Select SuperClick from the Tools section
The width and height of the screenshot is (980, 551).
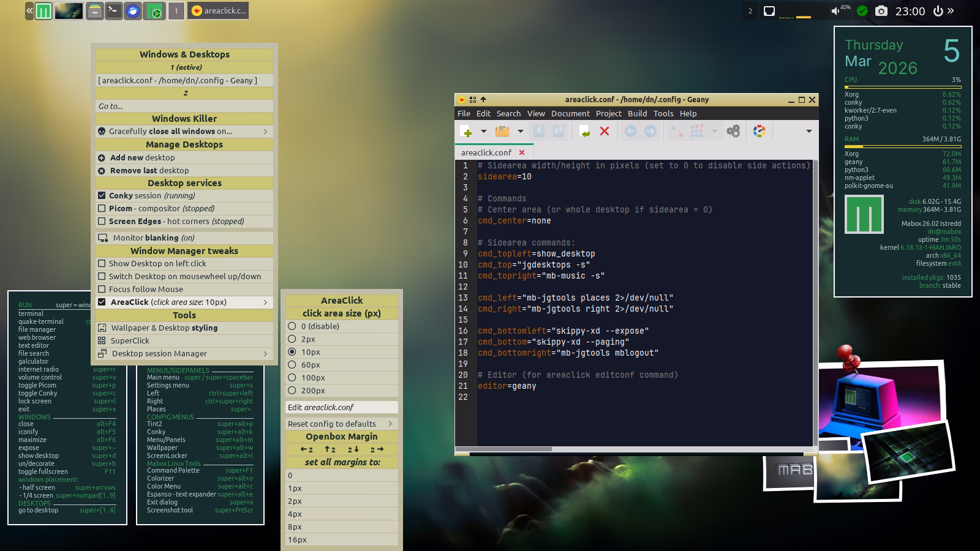129,341
